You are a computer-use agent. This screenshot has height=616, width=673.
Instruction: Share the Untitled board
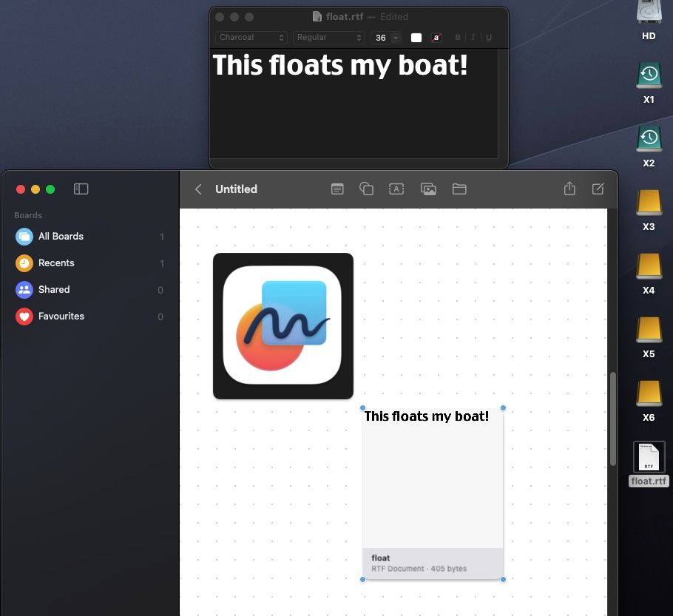[x=569, y=189]
